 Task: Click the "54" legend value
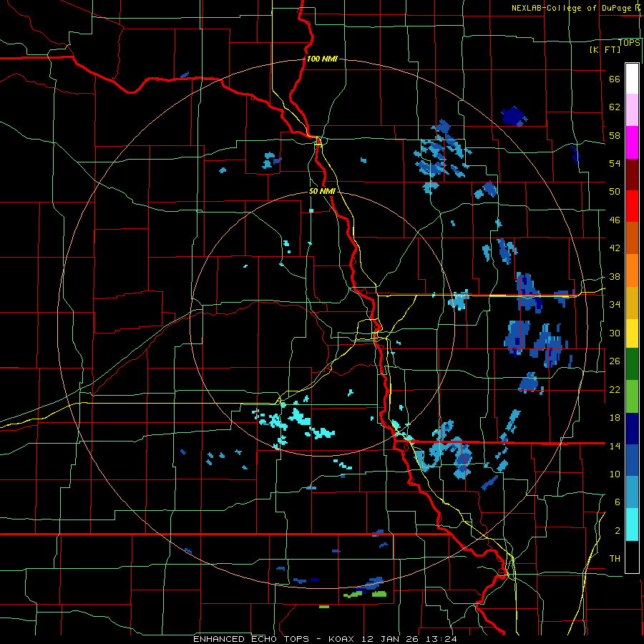point(615,163)
